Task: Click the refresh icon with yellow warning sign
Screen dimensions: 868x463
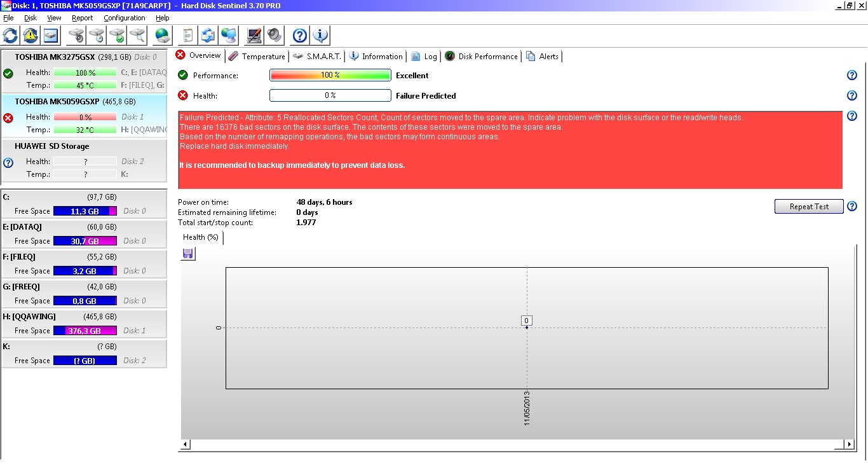Action: pyautogui.click(x=31, y=36)
